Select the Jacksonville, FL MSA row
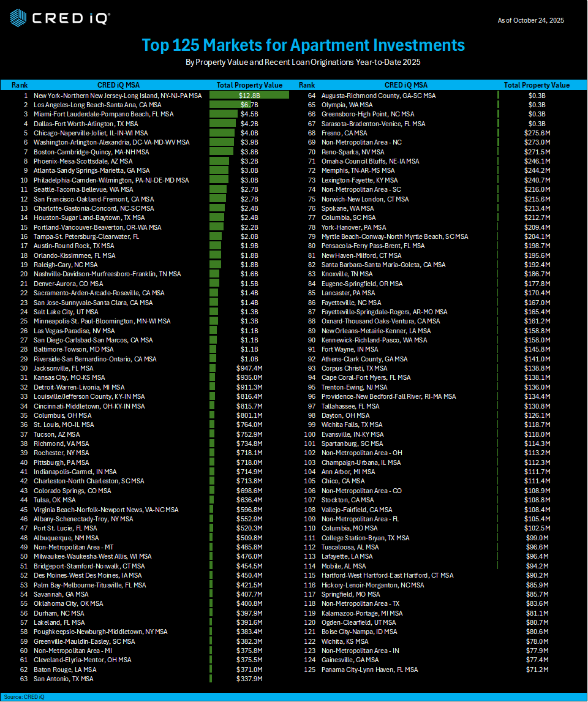The width and height of the screenshot is (588, 702). point(63,368)
